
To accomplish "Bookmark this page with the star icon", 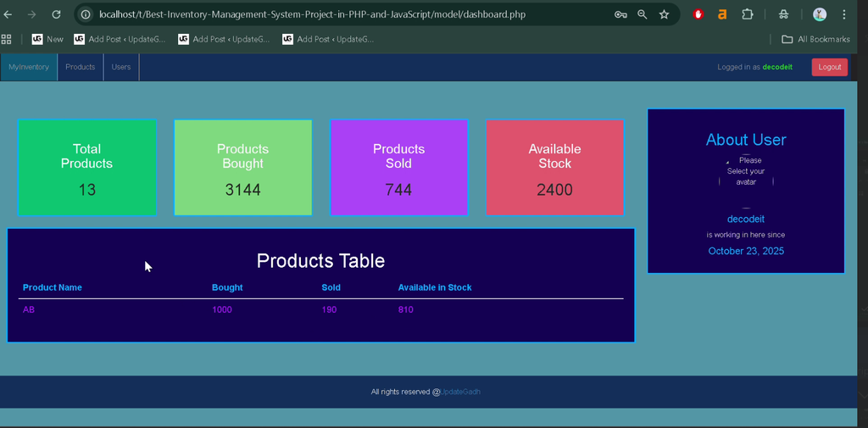I will [x=665, y=14].
